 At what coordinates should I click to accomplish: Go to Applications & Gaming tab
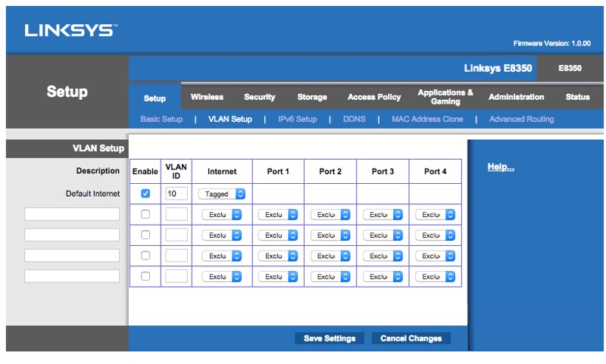(x=445, y=97)
